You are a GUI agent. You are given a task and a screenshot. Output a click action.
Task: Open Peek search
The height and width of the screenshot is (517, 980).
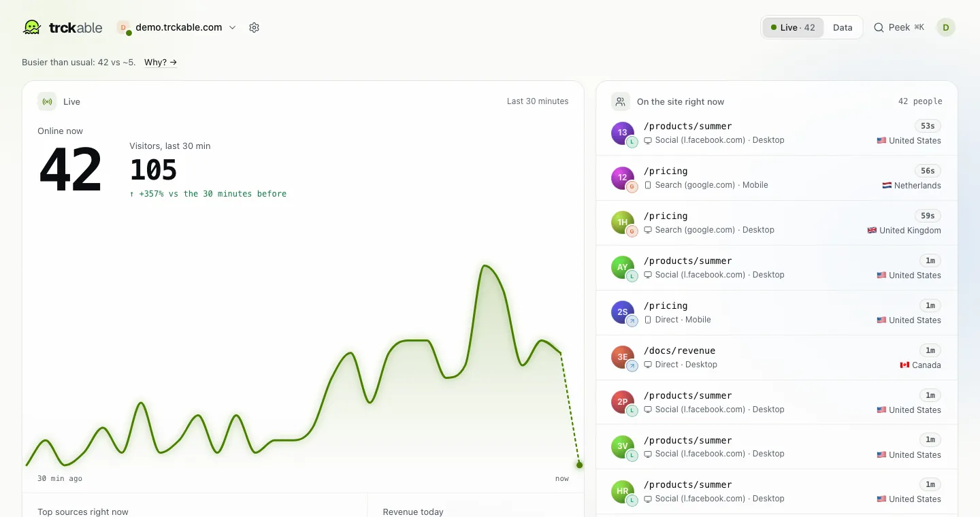[899, 27]
